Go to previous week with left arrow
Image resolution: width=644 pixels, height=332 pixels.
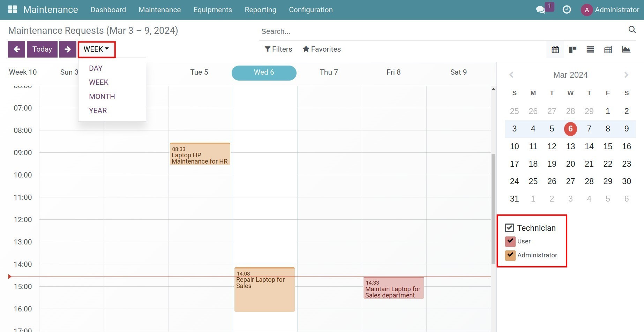17,49
